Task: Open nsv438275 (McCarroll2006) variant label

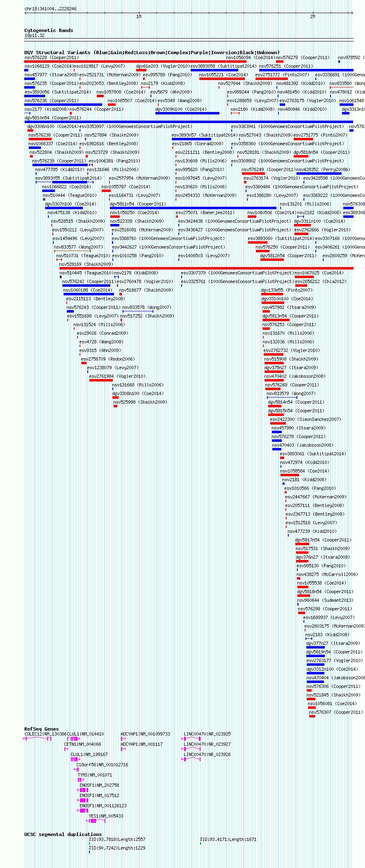Action: coord(328,574)
